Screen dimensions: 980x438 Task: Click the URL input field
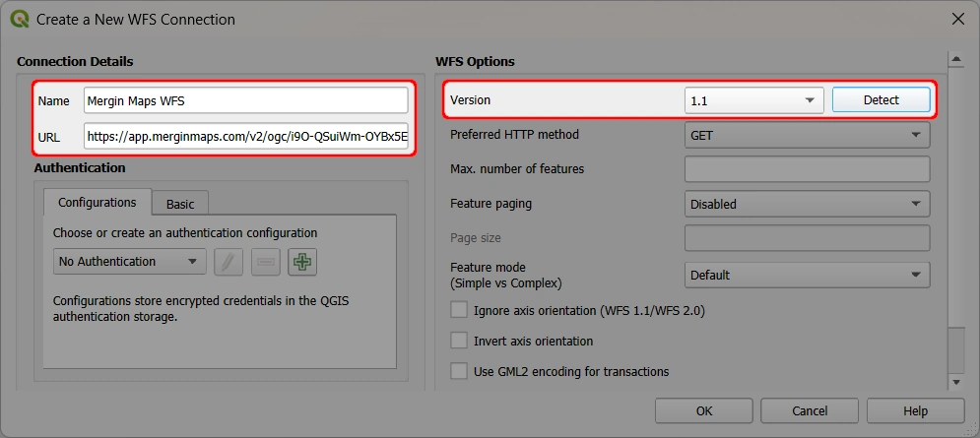(245, 136)
